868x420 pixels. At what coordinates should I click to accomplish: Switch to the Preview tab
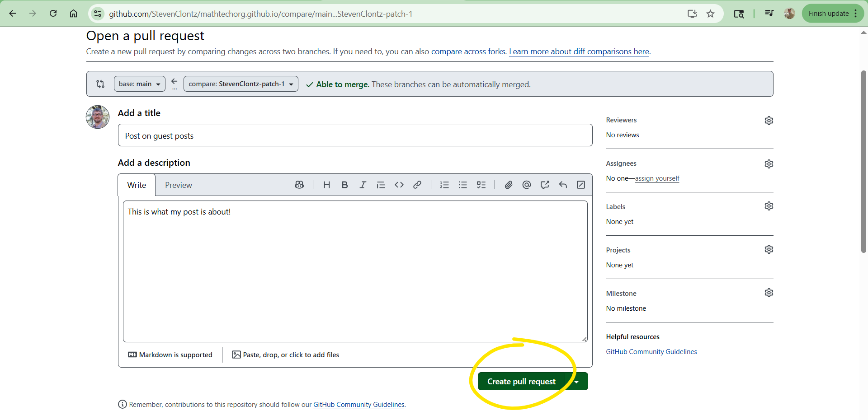(178, 185)
